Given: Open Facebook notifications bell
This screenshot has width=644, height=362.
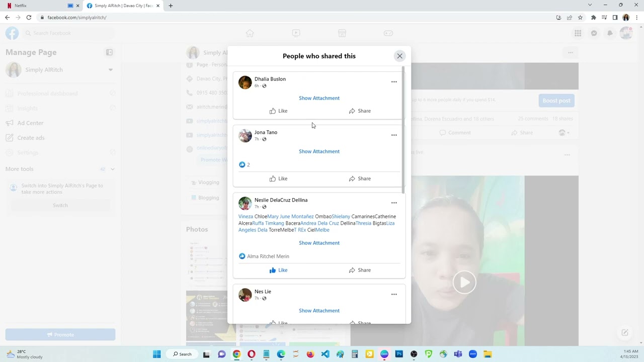Looking at the screenshot, I should 610,33.
